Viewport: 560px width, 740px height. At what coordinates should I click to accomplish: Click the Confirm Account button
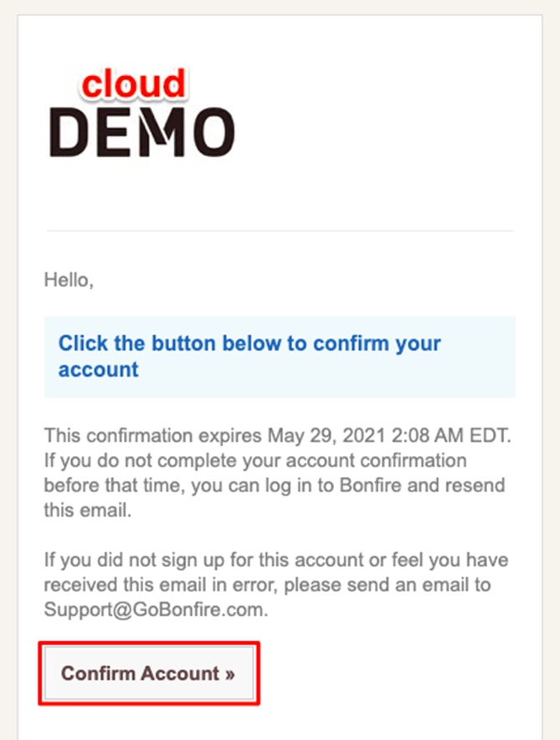[x=149, y=674]
